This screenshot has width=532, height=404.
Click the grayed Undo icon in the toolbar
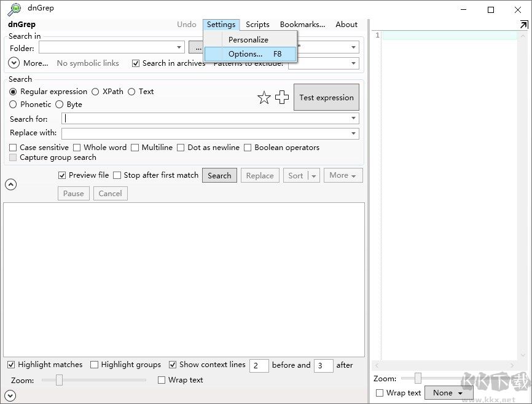[x=186, y=25]
